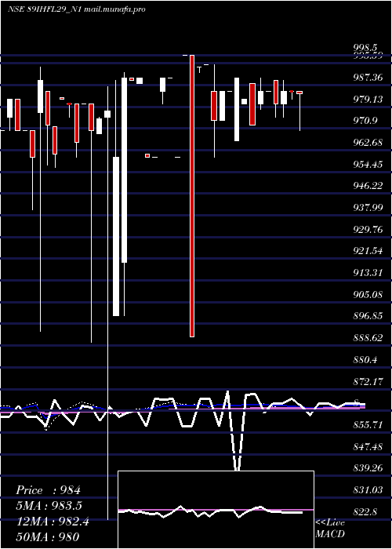
Task: Select the 12MA : 982.4 readout
Action: click(x=53, y=522)
